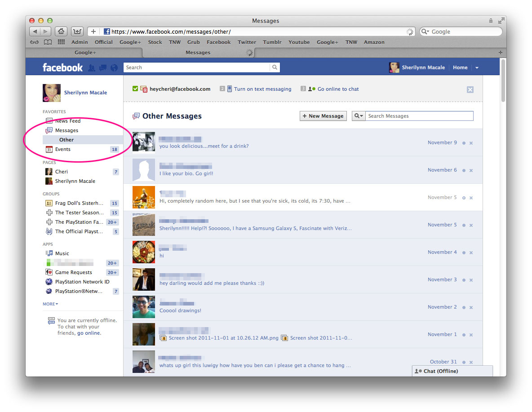Toggle the read circle on the first November 5 message
The height and width of the screenshot is (412, 532).
click(464, 198)
